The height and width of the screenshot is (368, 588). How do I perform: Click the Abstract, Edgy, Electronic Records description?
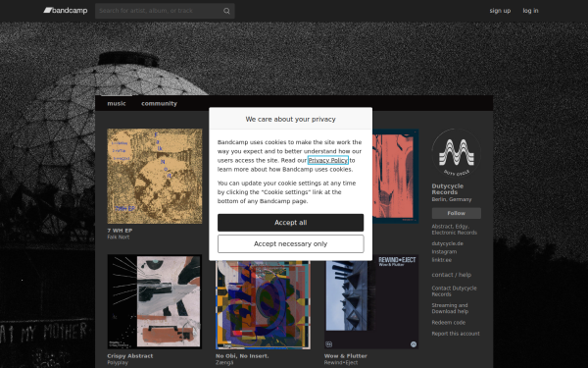point(454,230)
